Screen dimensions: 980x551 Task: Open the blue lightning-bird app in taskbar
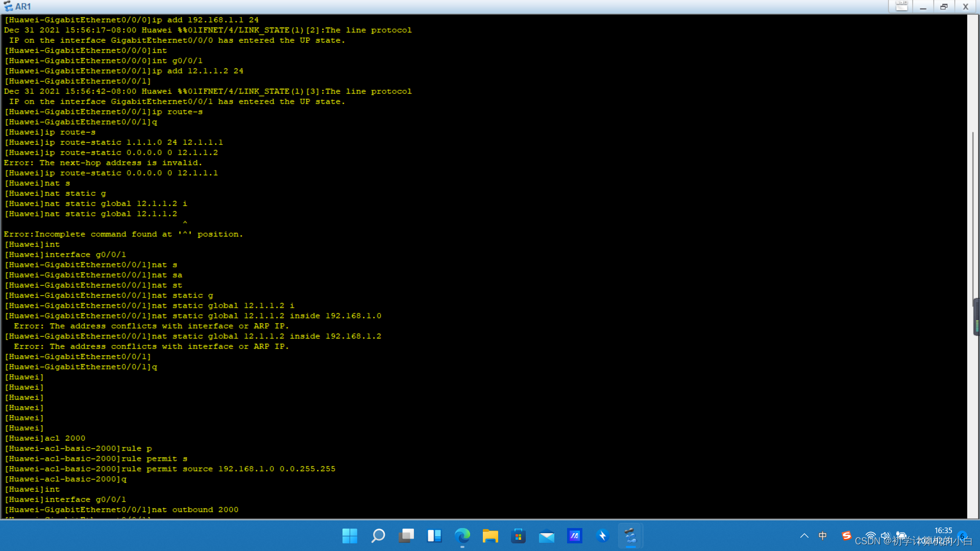click(603, 536)
